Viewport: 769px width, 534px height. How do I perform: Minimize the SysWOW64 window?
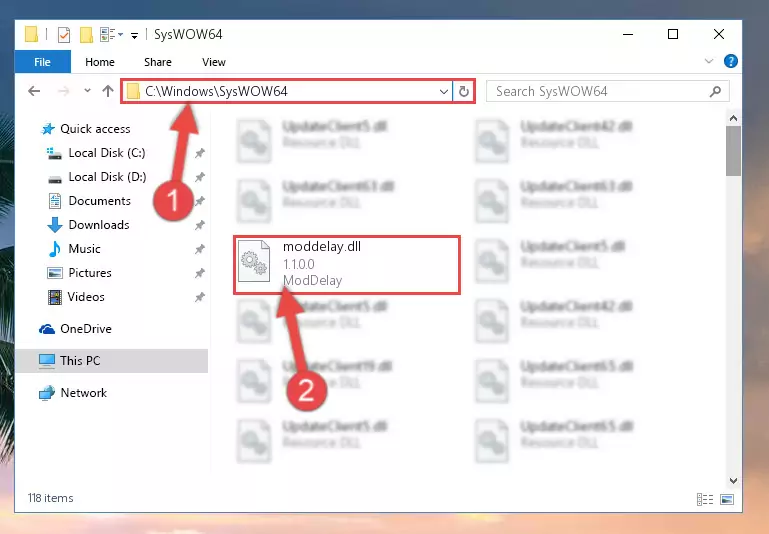pyautogui.click(x=628, y=34)
